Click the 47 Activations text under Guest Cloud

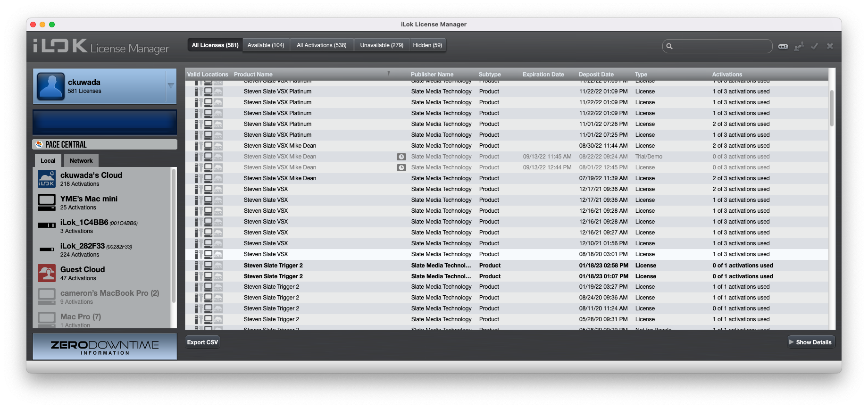(x=78, y=278)
